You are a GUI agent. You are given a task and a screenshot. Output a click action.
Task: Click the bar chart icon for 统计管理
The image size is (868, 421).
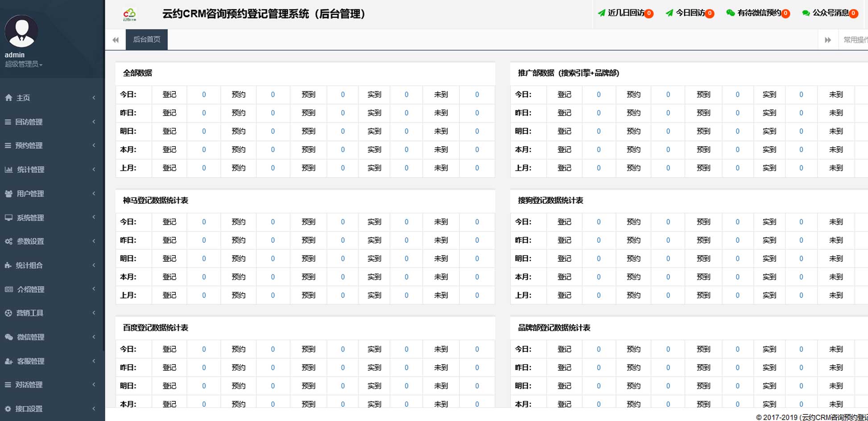8,169
